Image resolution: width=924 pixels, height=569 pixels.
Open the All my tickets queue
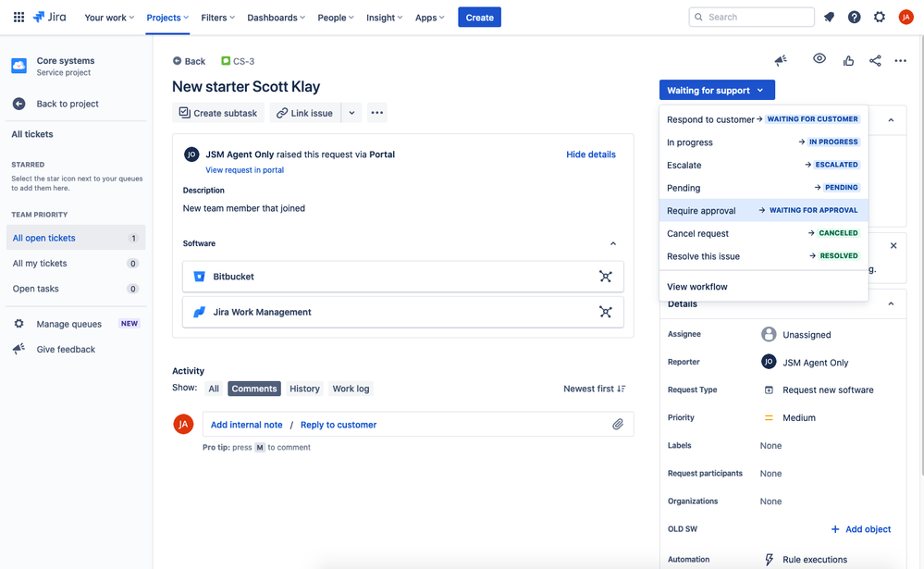click(76, 263)
